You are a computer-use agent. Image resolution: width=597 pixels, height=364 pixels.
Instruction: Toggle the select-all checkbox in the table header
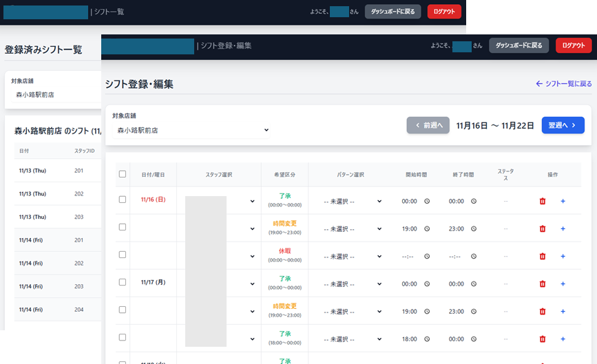(x=123, y=174)
